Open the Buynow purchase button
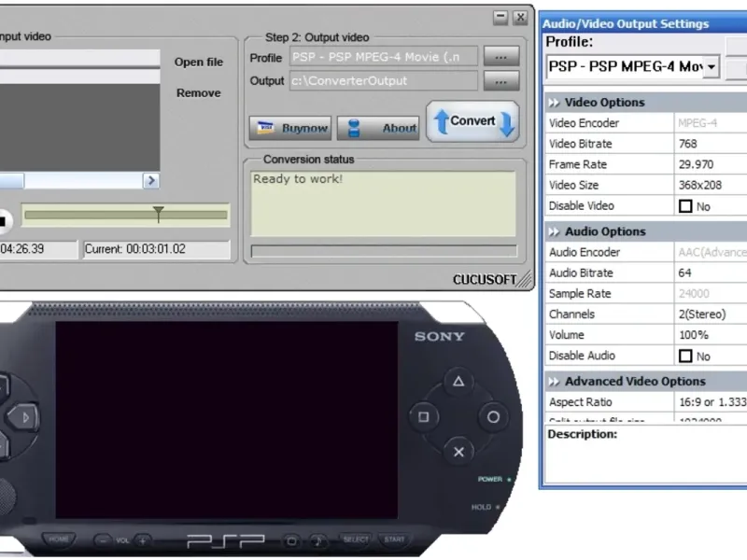Viewport: 747px width, 560px height. 290,128
